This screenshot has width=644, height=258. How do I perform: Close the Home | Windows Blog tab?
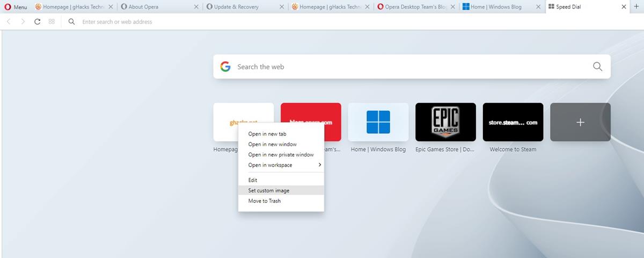coord(538,7)
